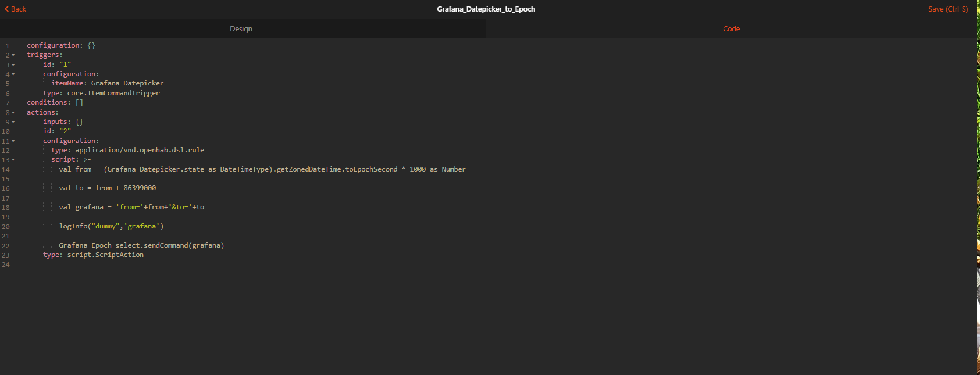Image resolution: width=980 pixels, height=375 pixels.
Task: Fold the trigger id "1" block on line 3
Action: 13,65
